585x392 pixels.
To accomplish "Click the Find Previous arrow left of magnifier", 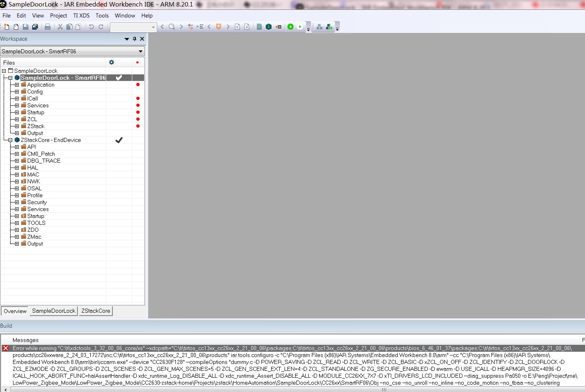I will 162,27.
